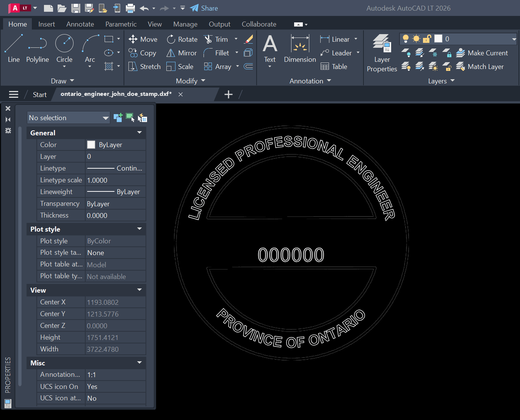Toggle auto-hide on Properties palette
Image resolution: width=520 pixels, height=420 pixels.
click(x=8, y=119)
